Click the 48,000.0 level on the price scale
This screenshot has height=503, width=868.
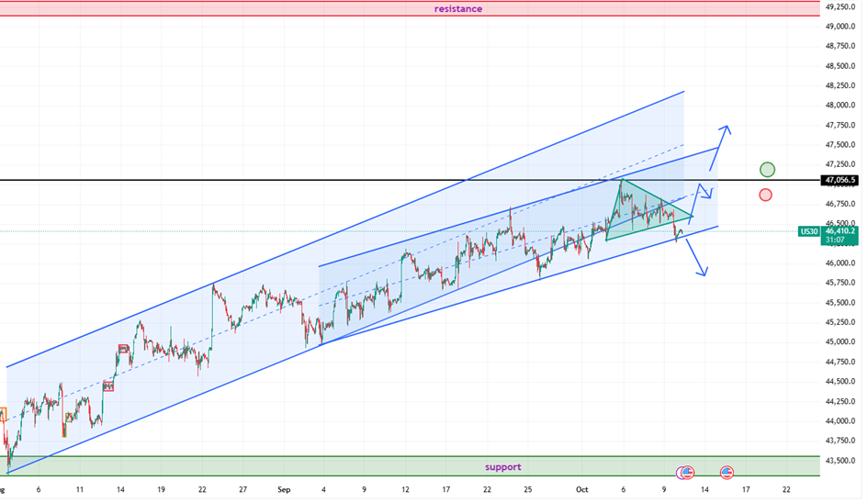(842, 105)
